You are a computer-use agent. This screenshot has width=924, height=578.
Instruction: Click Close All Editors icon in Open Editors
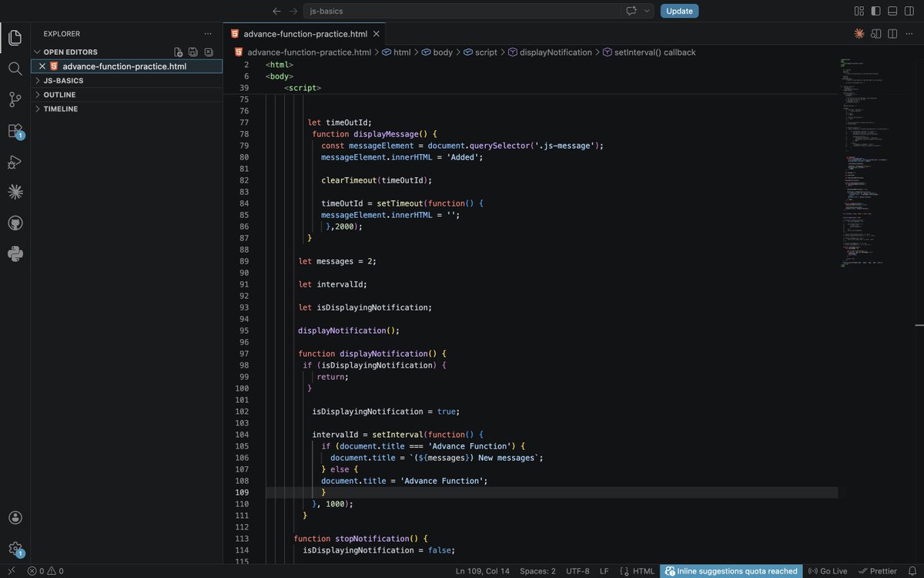(209, 52)
